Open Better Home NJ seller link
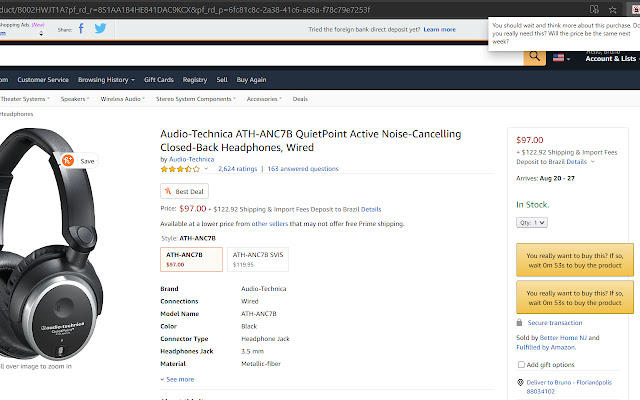640x400 pixels. click(x=563, y=338)
